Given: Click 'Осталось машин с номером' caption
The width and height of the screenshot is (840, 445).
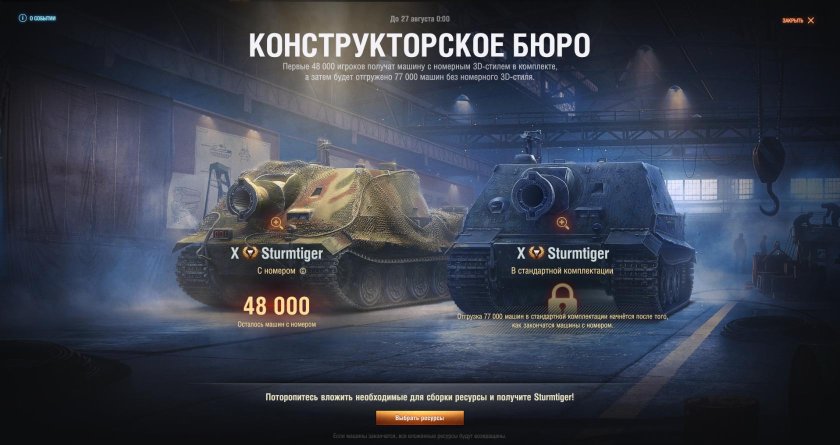Looking at the screenshot, I should (276, 325).
